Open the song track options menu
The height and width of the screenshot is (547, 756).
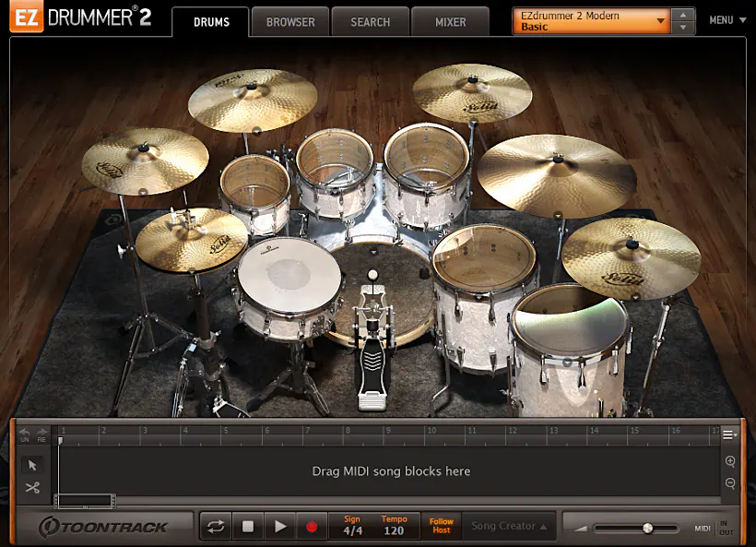730,435
